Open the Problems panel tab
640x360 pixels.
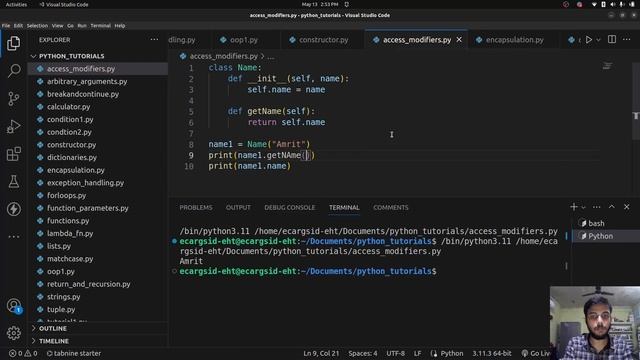[x=196, y=207]
